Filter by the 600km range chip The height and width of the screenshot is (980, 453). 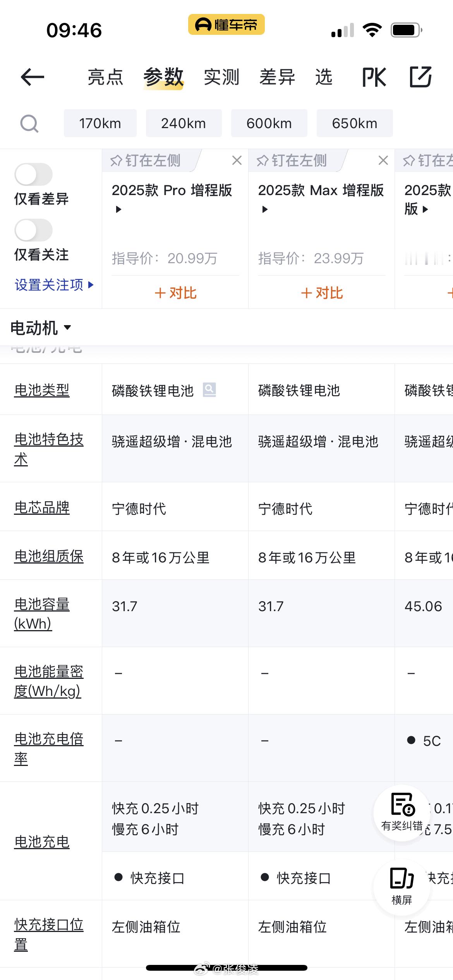click(269, 123)
